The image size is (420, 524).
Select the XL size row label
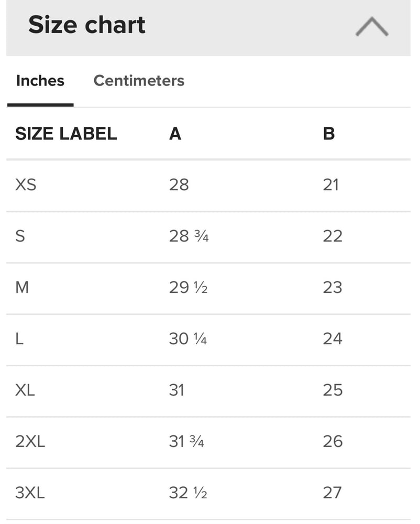(25, 390)
